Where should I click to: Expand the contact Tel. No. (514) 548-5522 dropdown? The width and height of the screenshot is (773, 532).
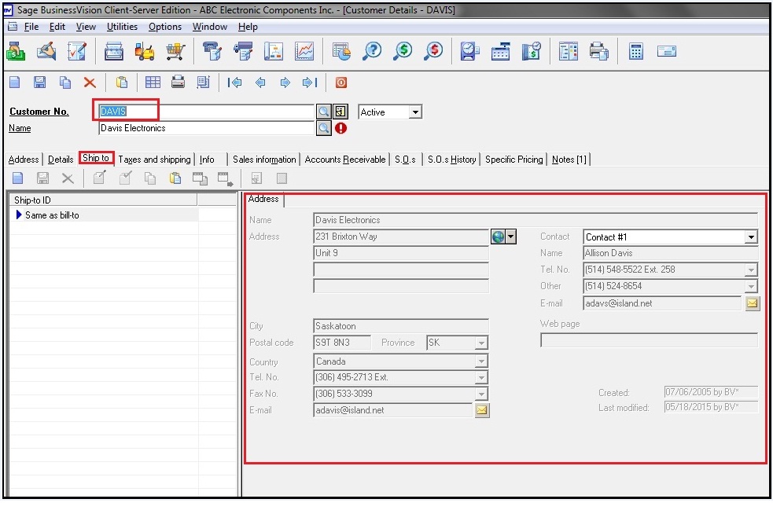(x=751, y=270)
